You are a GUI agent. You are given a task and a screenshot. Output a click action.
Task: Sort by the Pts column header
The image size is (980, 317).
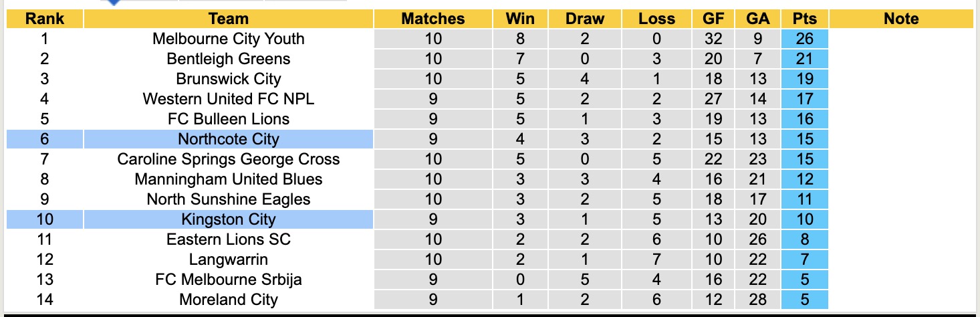(805, 19)
